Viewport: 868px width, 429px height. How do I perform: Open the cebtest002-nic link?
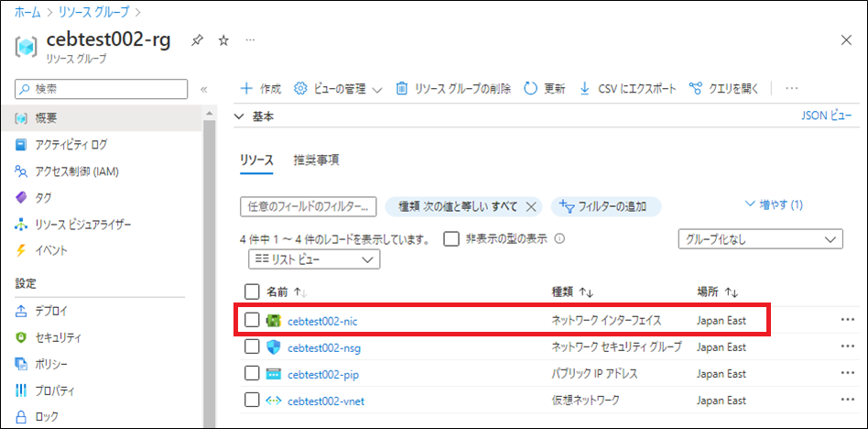(322, 320)
